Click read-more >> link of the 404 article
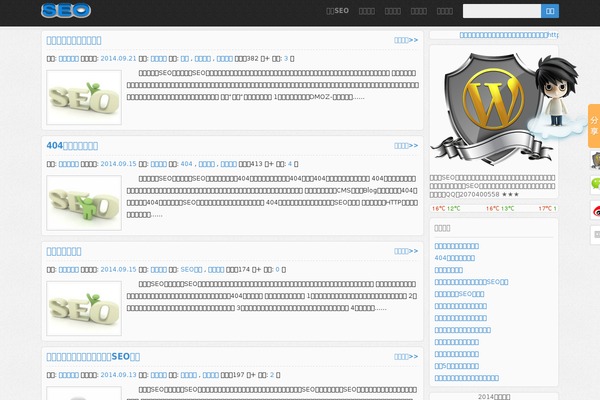Screen dimensions: 600x400 pos(406,146)
